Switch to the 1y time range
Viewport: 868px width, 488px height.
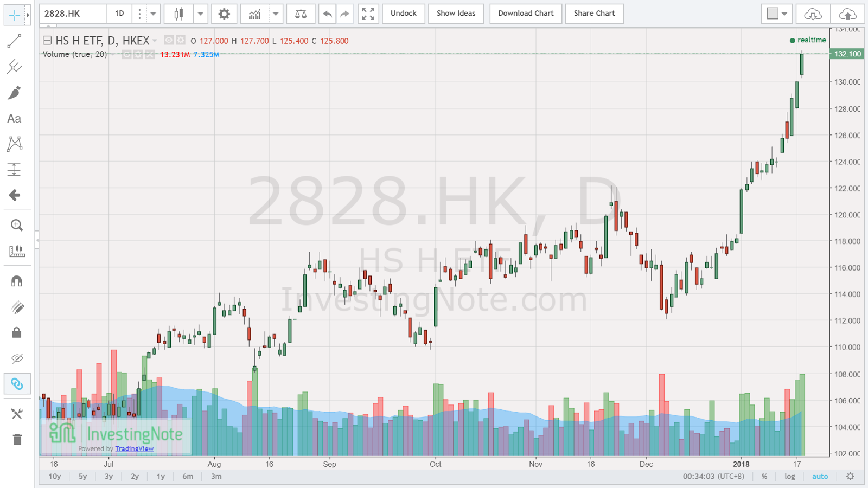160,476
